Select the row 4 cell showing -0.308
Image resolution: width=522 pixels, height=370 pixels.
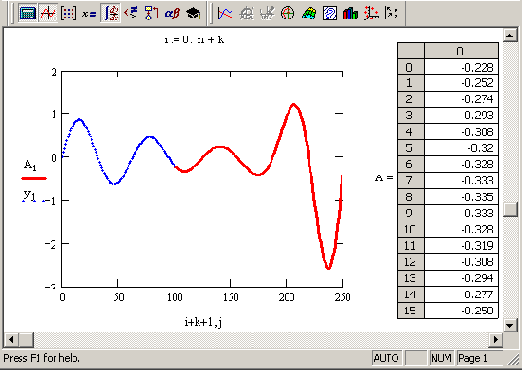[461, 132]
